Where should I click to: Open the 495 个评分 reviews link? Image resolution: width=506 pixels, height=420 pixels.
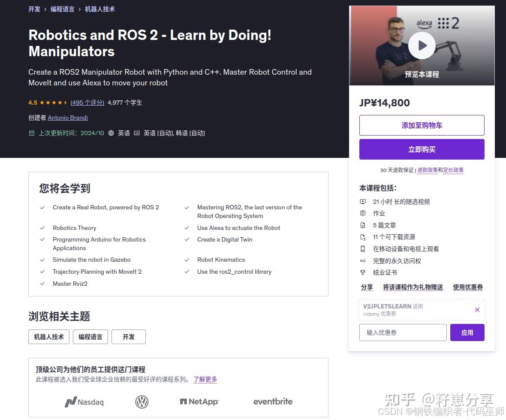87,103
